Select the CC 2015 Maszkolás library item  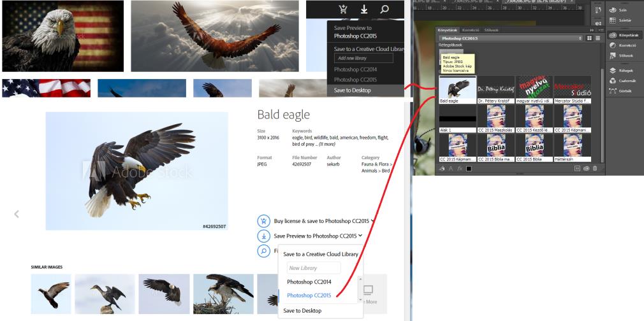[495, 118]
